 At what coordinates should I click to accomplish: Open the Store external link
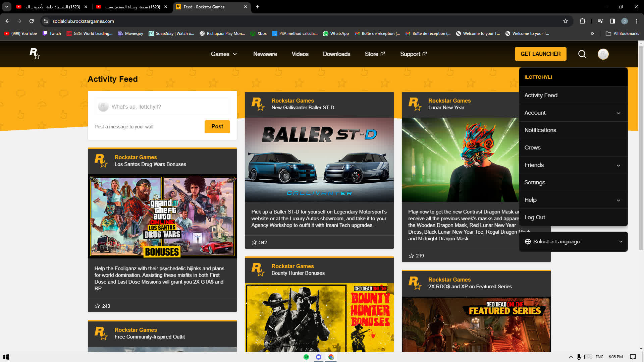pyautogui.click(x=375, y=54)
